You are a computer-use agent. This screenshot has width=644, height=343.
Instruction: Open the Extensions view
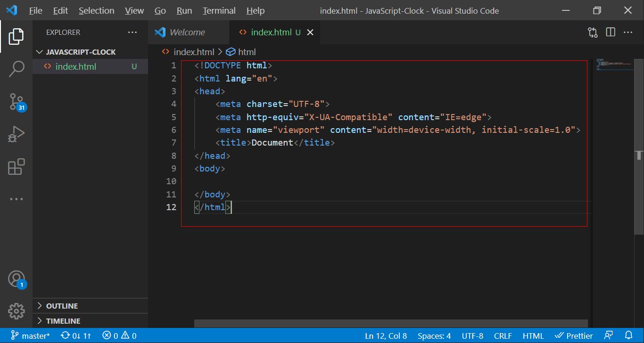coord(16,167)
